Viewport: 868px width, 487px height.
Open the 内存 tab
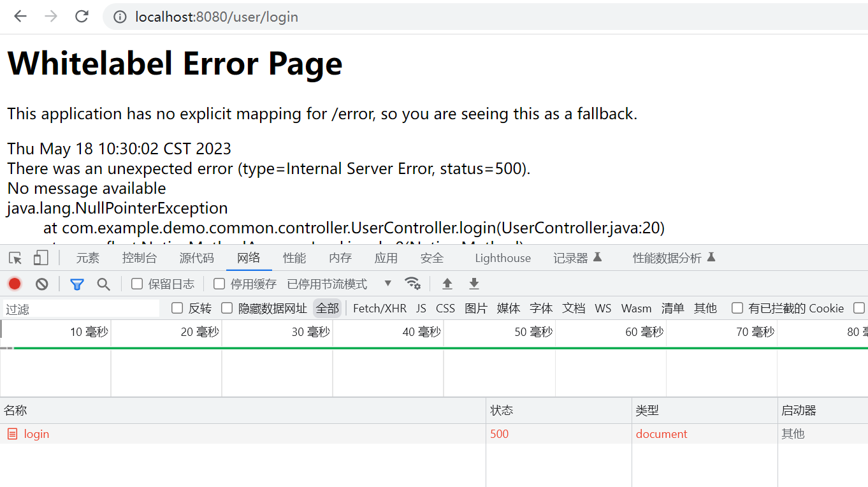(x=340, y=258)
